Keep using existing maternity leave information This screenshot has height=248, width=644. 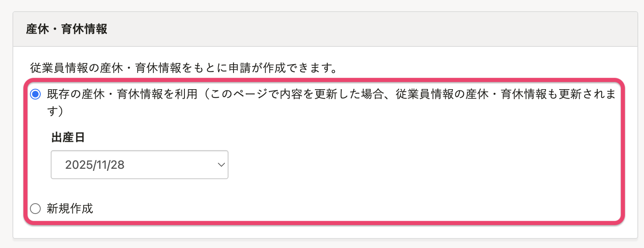[x=36, y=95]
